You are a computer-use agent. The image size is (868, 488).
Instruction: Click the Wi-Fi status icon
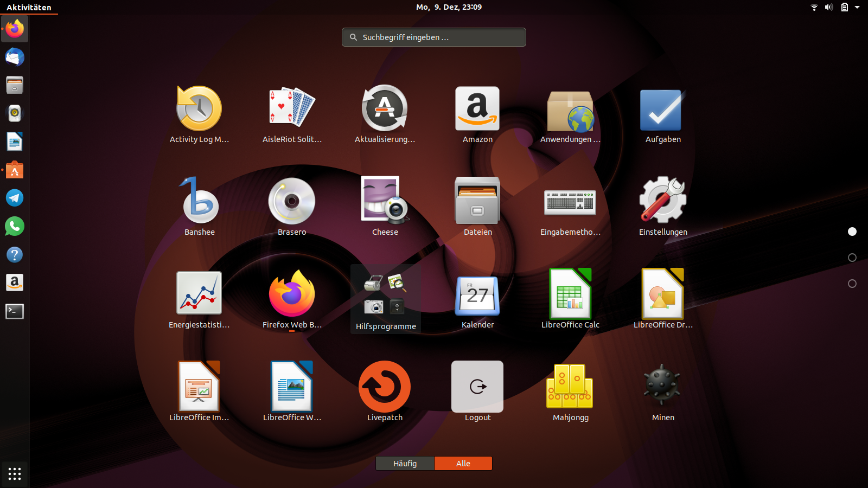tap(814, 7)
